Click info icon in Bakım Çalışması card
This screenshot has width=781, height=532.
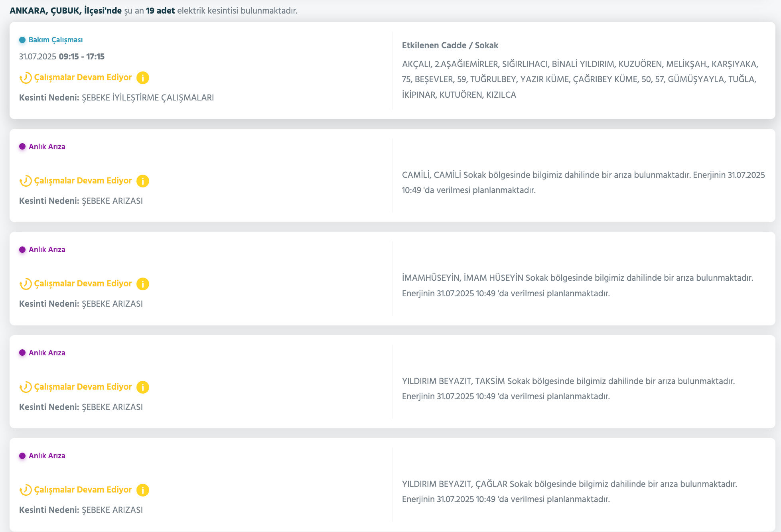(142, 78)
